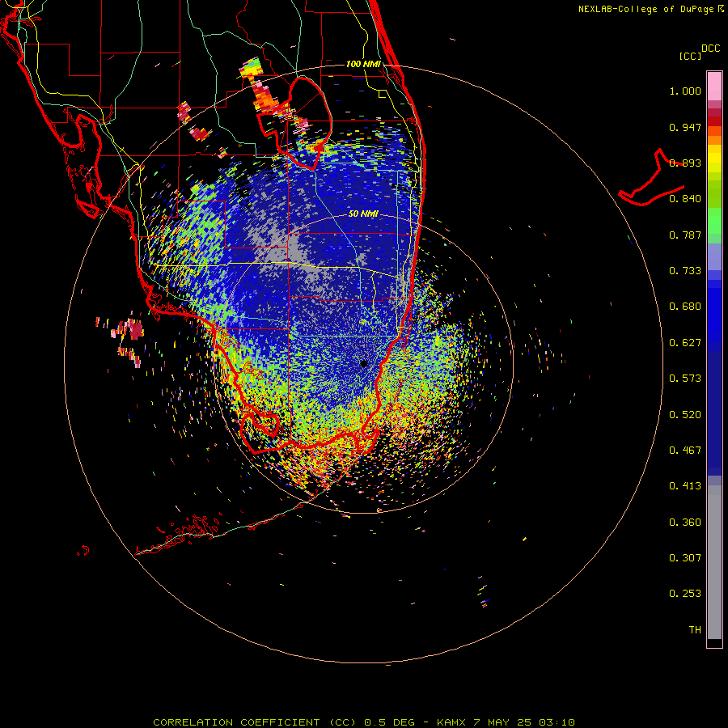Click the pink top segment of color bar

(x=714, y=87)
